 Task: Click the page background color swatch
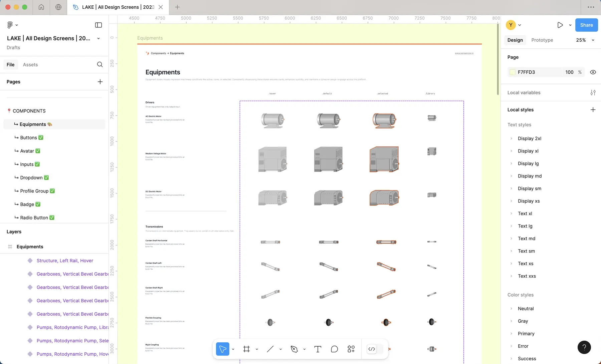tap(512, 72)
